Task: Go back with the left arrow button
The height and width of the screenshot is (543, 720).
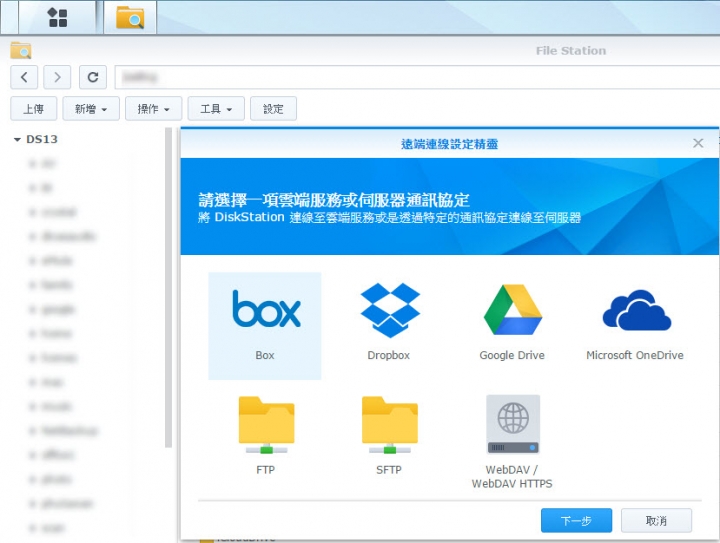Action: click(x=24, y=77)
